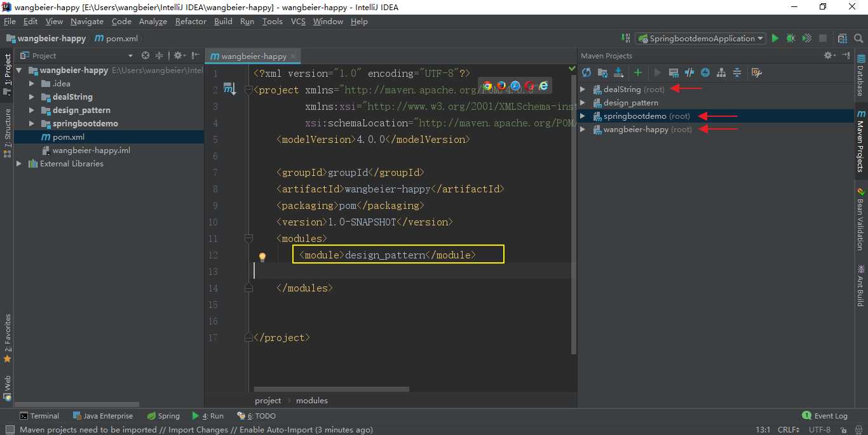The width and height of the screenshot is (868, 435).
Task: Debug SpringbootdemoApplication with bug icon
Action: [x=790, y=38]
